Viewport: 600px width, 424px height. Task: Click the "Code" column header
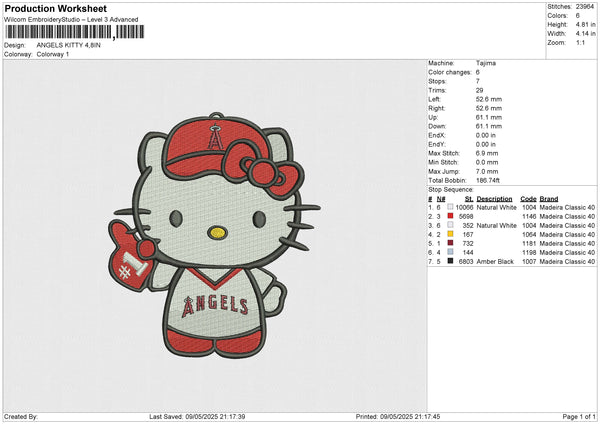(x=528, y=199)
